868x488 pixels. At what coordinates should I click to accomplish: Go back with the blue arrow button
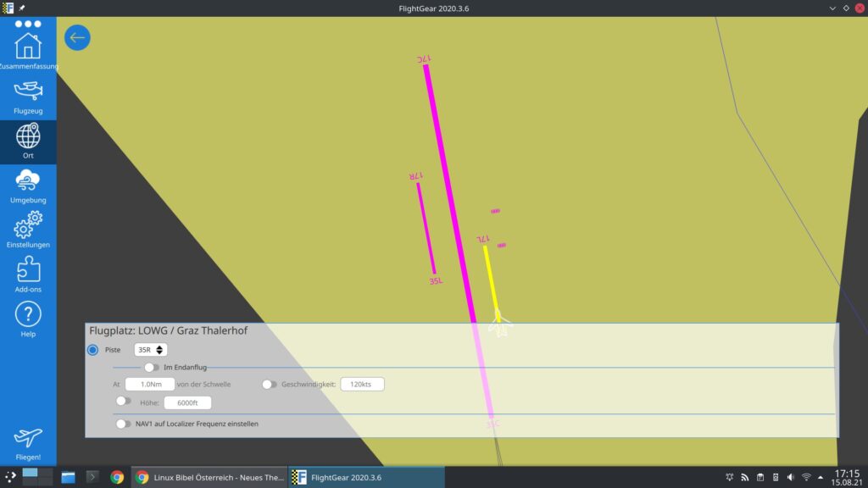tap(77, 37)
